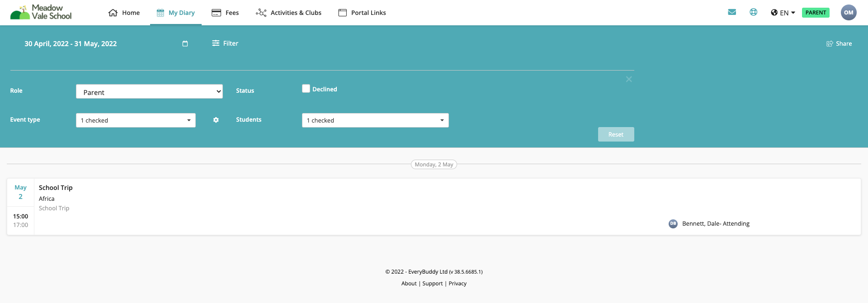Click the EveryBuddy Ltd copyright text

click(x=434, y=272)
